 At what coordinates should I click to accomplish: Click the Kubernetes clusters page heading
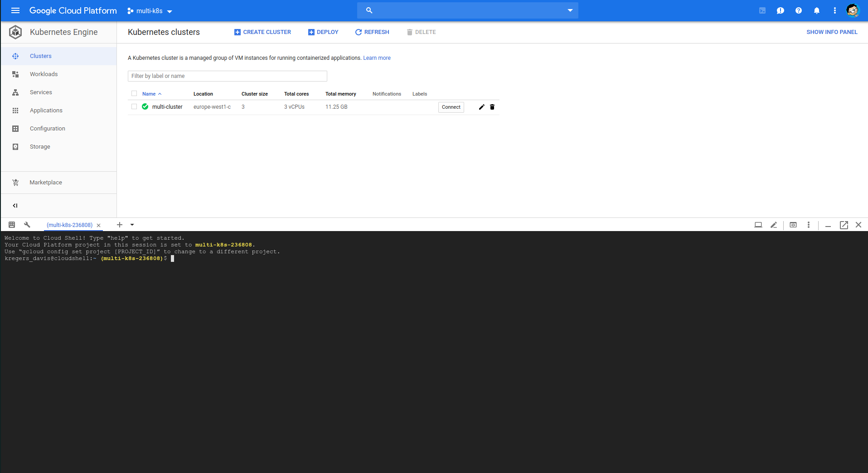coord(164,32)
